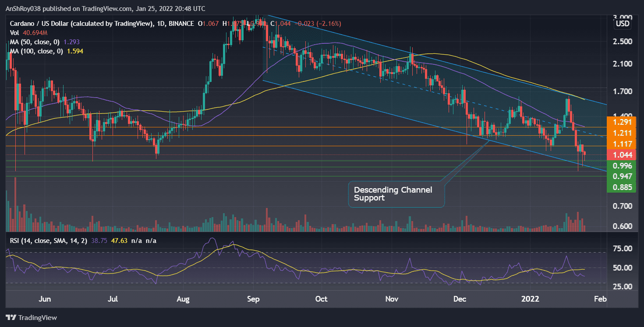Click the TradingView logo in the bottom corner
The image size is (644, 327).
click(x=31, y=317)
